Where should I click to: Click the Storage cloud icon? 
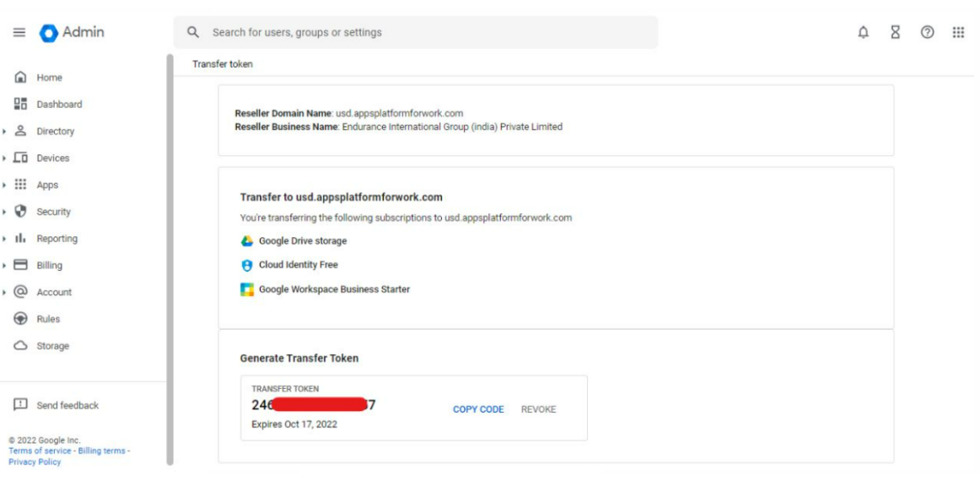(x=20, y=345)
